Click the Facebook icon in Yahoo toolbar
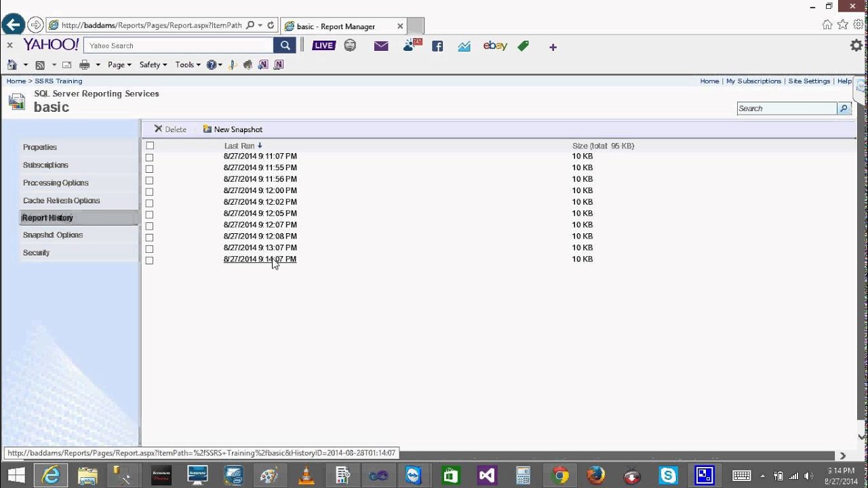The image size is (868, 488). pos(437,46)
